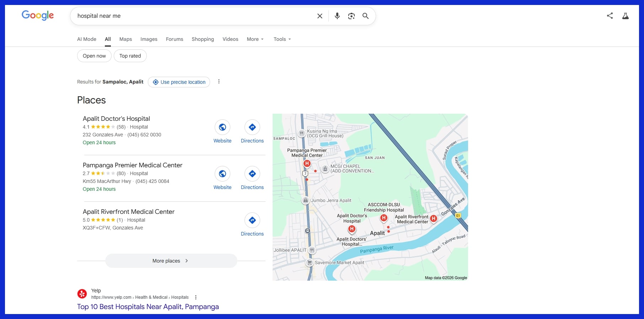Get directions to Apalit Riverfront Medical Center

[252, 221]
